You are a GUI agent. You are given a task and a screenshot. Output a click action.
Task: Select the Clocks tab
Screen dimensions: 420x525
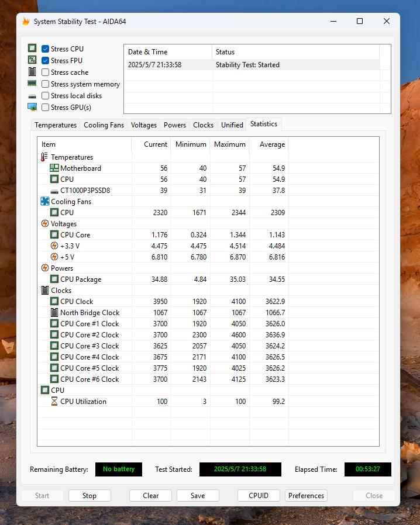point(204,125)
